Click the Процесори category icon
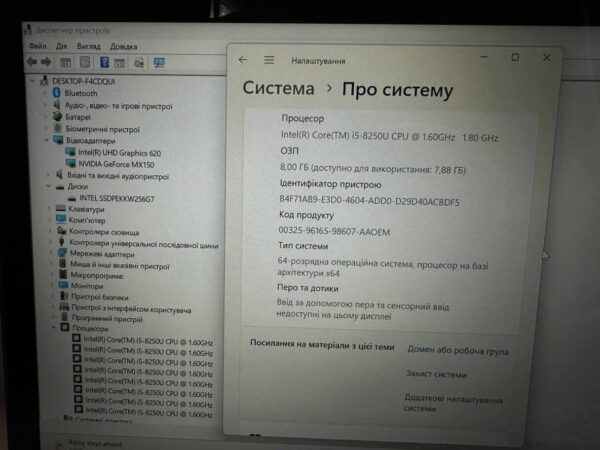This screenshot has width=600, height=450. click(65, 328)
